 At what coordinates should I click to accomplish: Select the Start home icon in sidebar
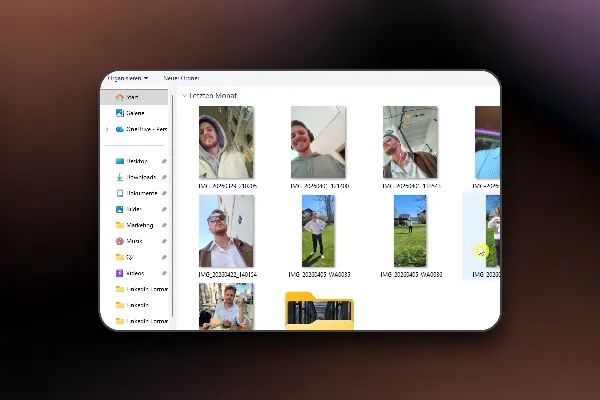click(x=120, y=97)
